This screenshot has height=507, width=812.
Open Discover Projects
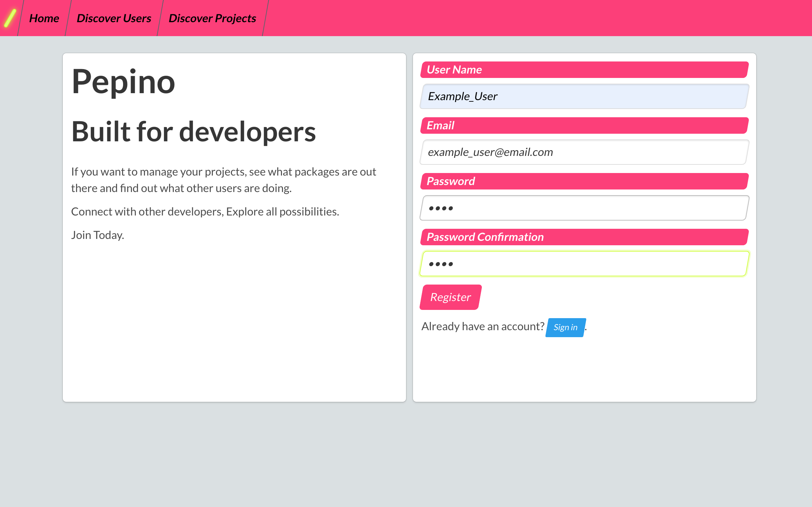[x=212, y=18]
